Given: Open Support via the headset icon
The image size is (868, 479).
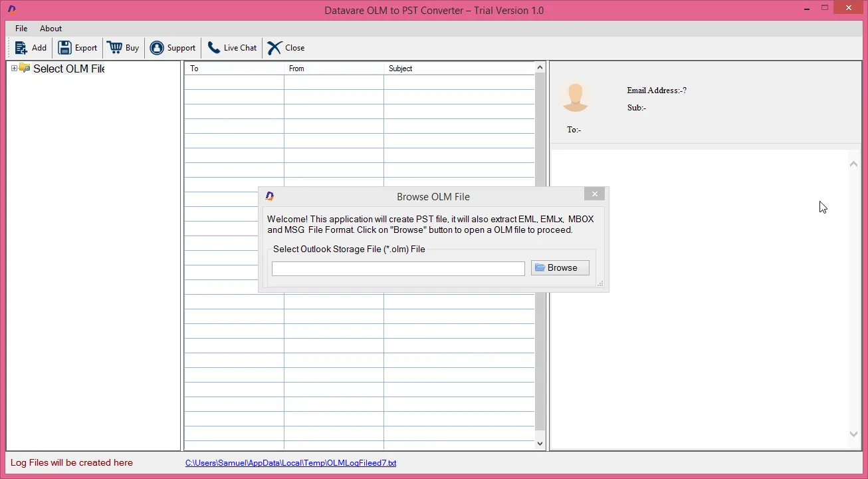Looking at the screenshot, I should [x=157, y=48].
